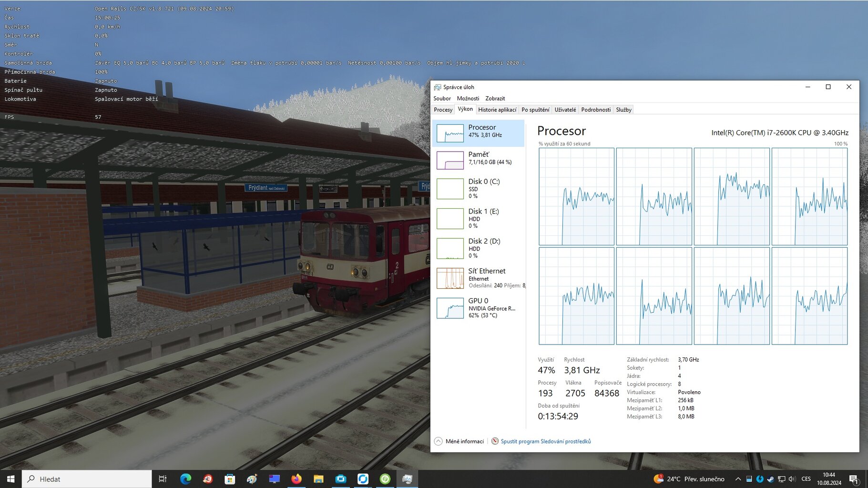Open the volume speaker tray icon
The image size is (868, 488).
[792, 479]
